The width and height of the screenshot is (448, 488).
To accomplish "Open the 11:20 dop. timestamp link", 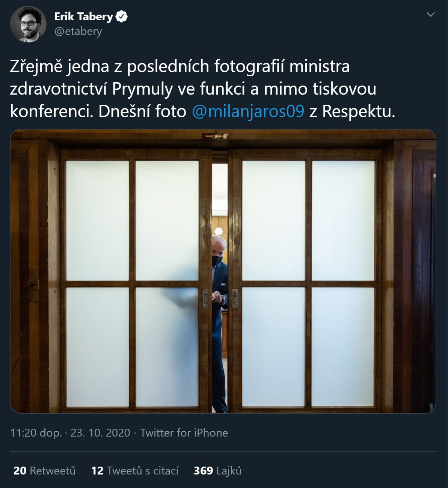I will pyautogui.click(x=36, y=433).
